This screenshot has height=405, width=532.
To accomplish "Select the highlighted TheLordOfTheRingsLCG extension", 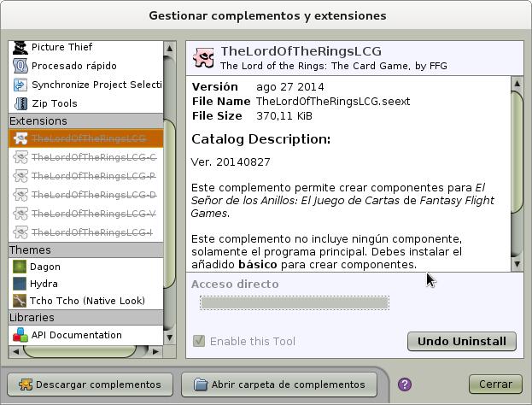I will (x=86, y=138).
